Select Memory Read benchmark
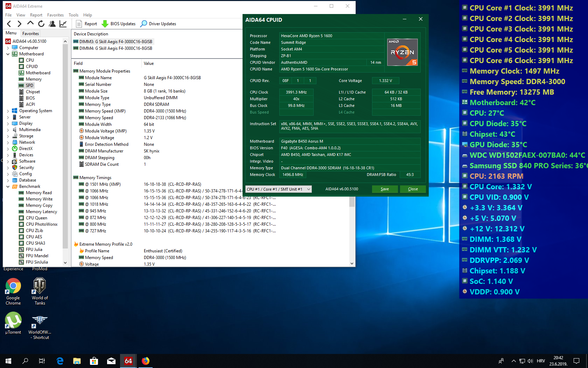The height and width of the screenshot is (368, 588). click(x=38, y=193)
